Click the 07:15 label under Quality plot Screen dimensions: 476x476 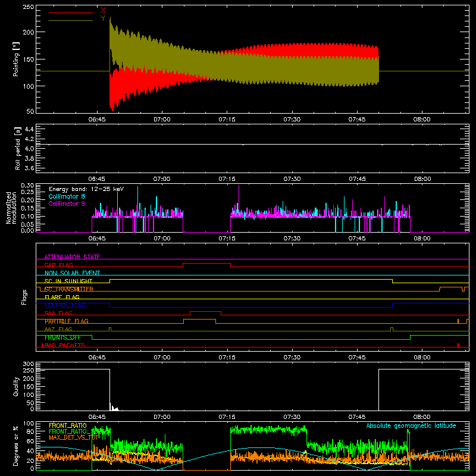[227, 417]
